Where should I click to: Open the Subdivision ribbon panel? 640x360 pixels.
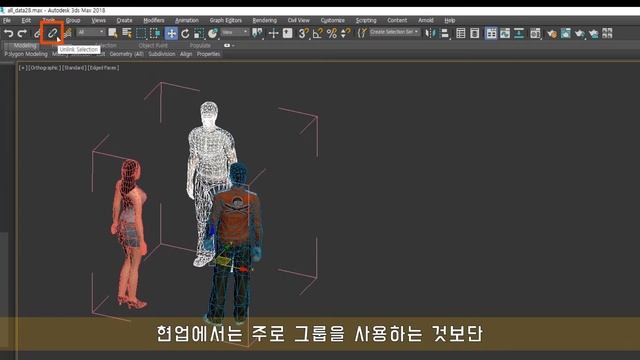[x=162, y=54]
